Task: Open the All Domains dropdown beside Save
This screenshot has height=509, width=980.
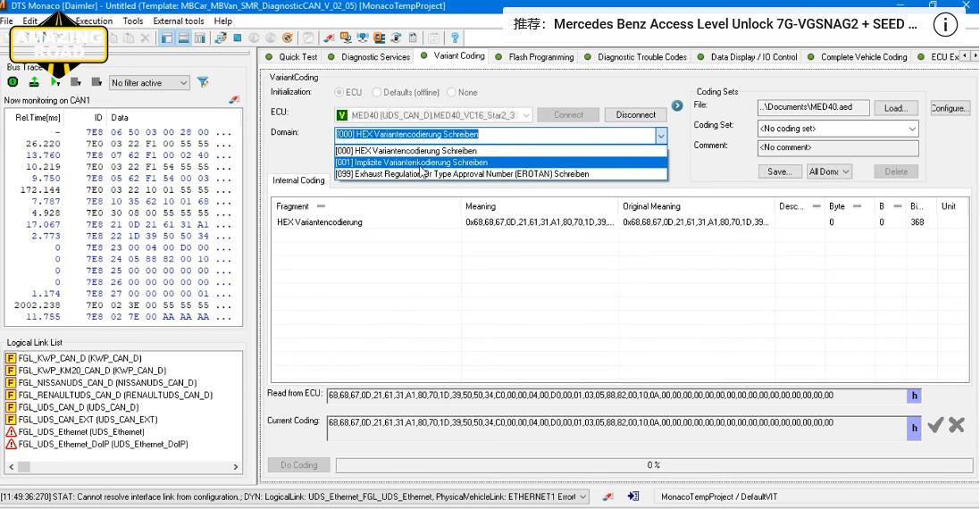Action: [x=829, y=171]
